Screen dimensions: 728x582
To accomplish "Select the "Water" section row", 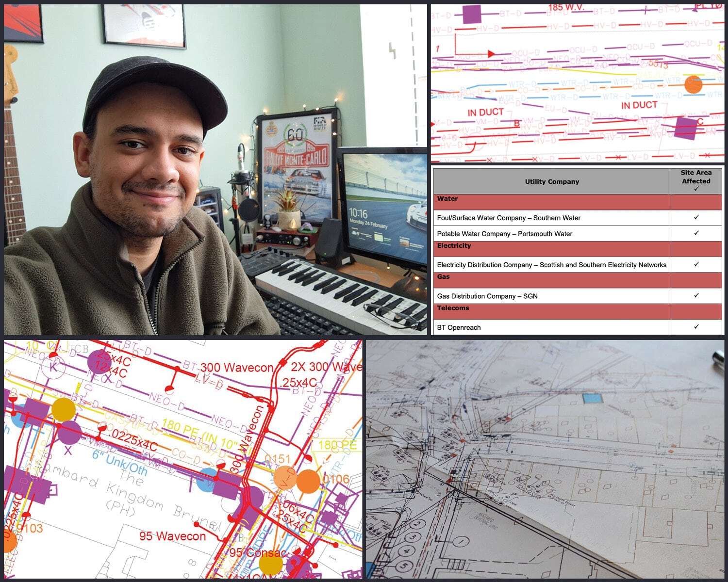I will [x=578, y=202].
